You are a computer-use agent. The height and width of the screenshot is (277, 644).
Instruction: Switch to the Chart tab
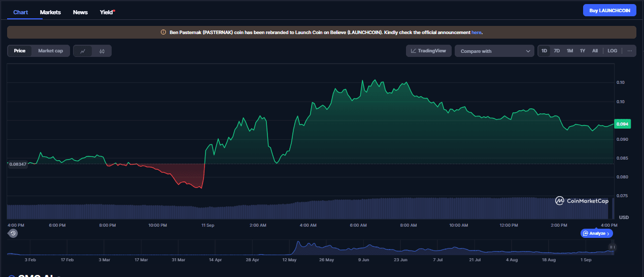click(x=21, y=12)
